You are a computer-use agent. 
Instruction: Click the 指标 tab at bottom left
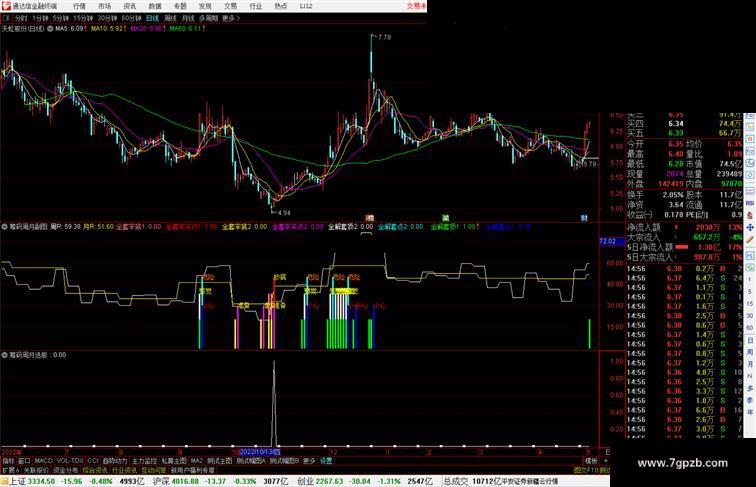coord(8,461)
